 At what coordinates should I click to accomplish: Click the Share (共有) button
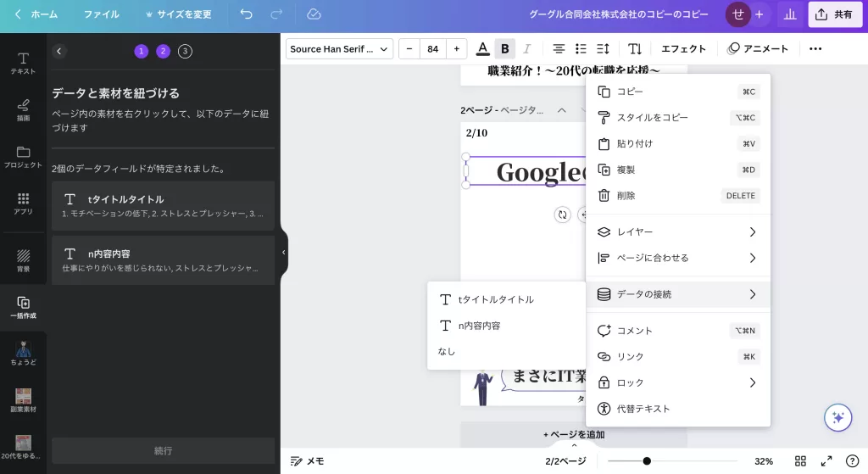[x=835, y=14]
